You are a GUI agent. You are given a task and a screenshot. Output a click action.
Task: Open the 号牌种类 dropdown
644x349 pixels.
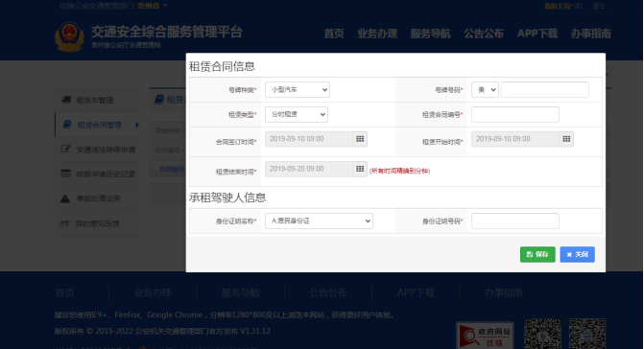(x=298, y=90)
